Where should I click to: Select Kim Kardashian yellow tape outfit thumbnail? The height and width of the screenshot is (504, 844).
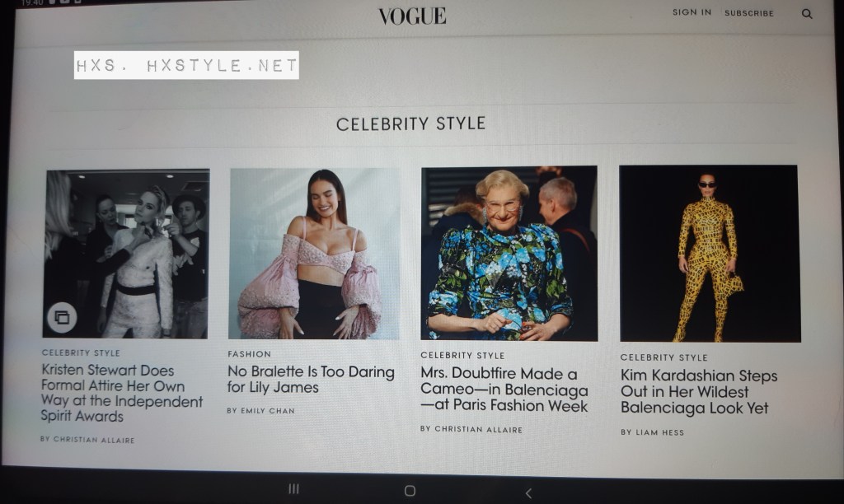[710, 254]
